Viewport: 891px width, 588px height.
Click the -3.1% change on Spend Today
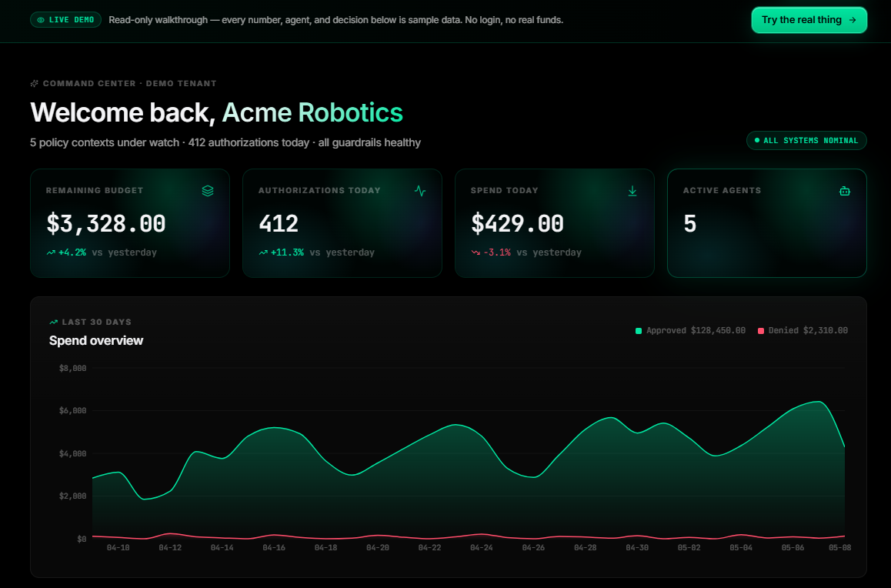click(x=497, y=252)
